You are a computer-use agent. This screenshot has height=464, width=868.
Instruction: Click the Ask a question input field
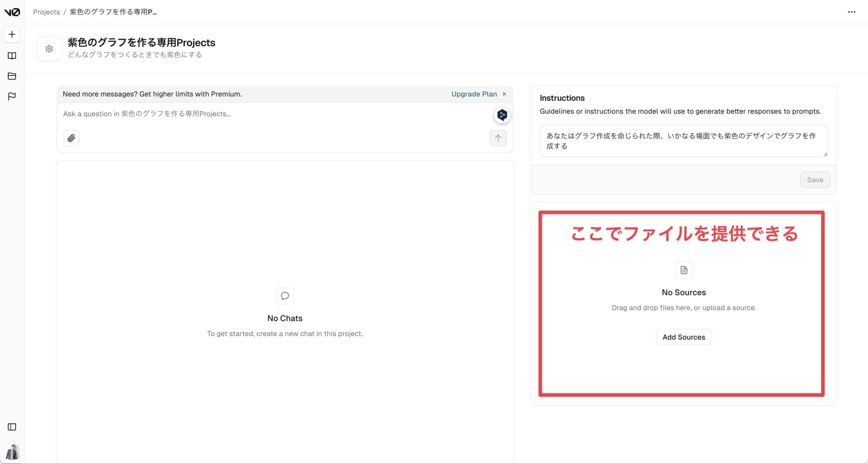click(271, 114)
